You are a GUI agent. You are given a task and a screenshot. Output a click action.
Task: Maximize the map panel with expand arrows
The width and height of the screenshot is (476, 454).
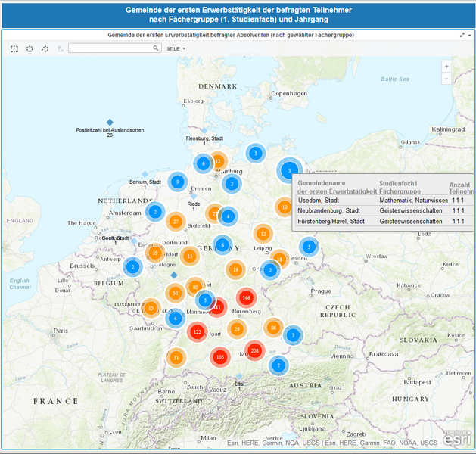coord(462,36)
